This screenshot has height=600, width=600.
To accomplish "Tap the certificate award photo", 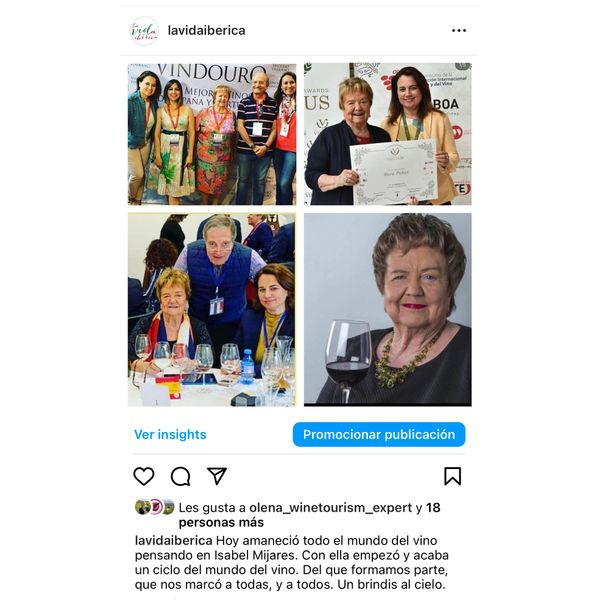I will [388, 134].
